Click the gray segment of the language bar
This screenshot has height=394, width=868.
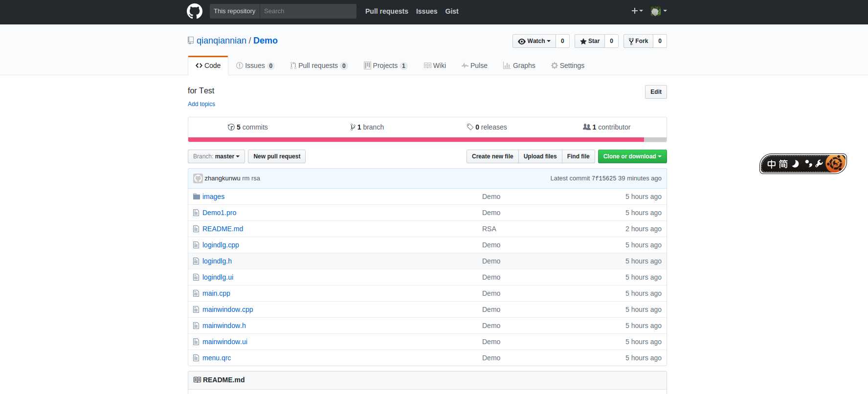point(655,140)
